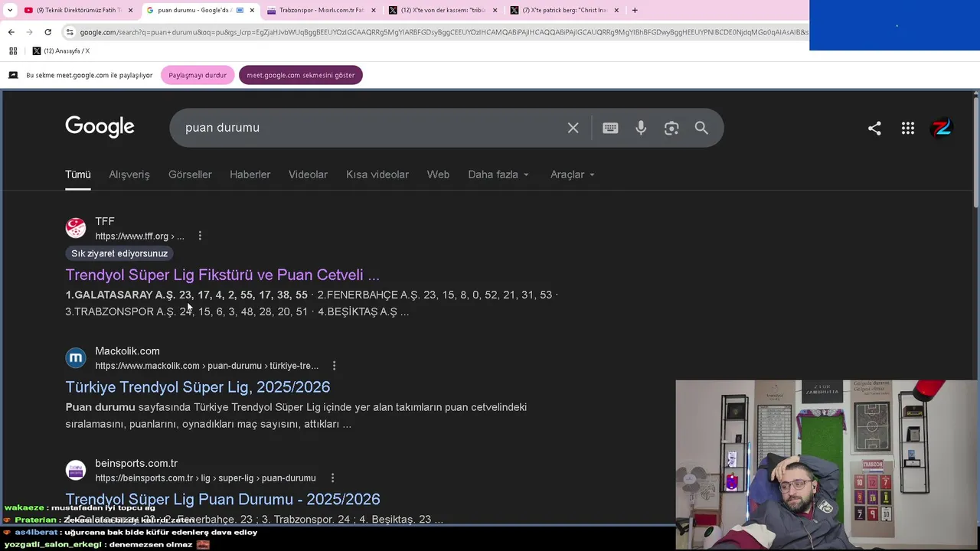Share the search results page

pos(874,129)
